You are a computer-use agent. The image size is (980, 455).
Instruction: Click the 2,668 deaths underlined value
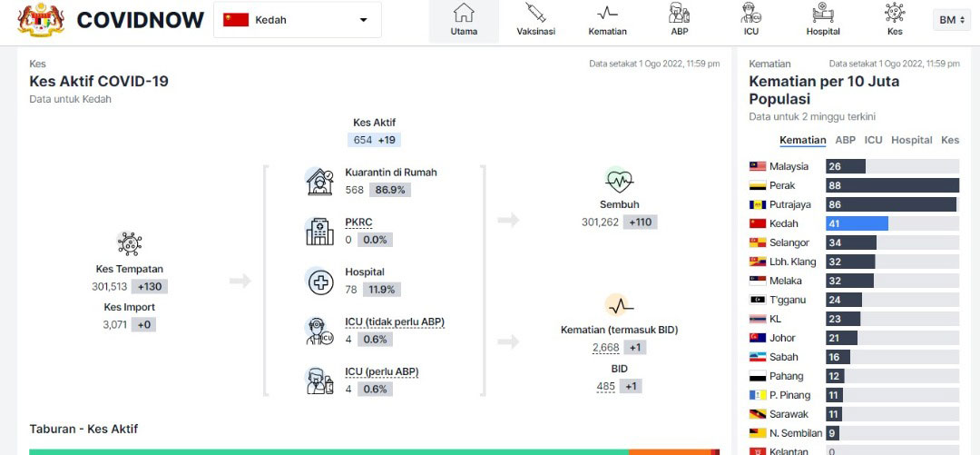[605, 348]
